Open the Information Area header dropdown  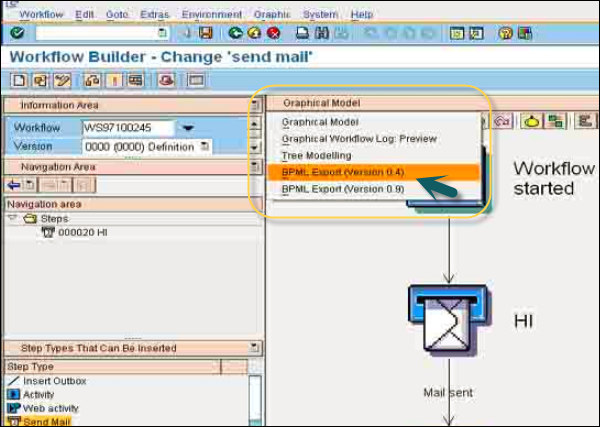(254, 105)
